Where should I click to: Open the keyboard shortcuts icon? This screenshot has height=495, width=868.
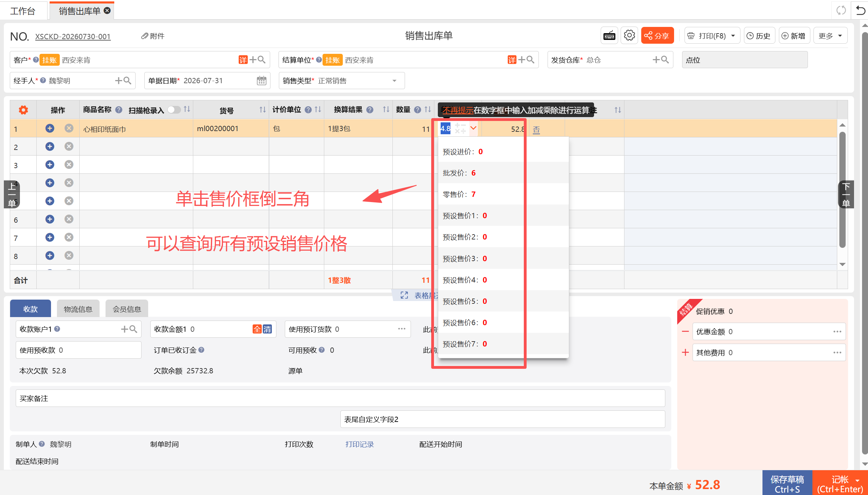(x=609, y=36)
